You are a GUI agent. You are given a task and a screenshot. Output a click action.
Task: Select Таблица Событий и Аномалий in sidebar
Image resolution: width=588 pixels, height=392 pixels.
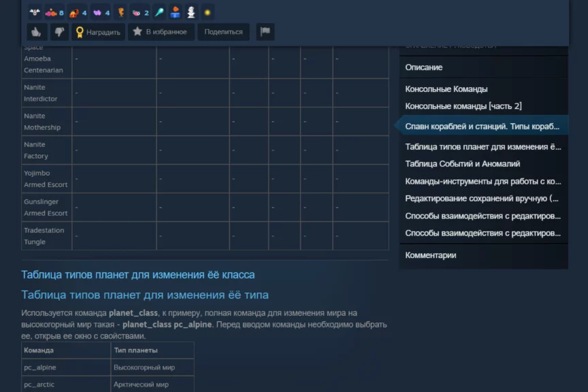click(x=463, y=164)
